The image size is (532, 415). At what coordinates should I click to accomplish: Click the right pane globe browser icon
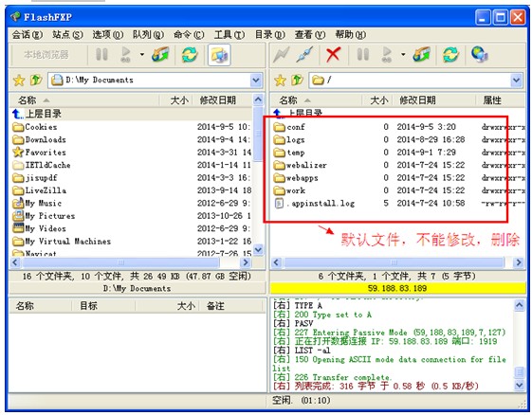click(x=480, y=54)
